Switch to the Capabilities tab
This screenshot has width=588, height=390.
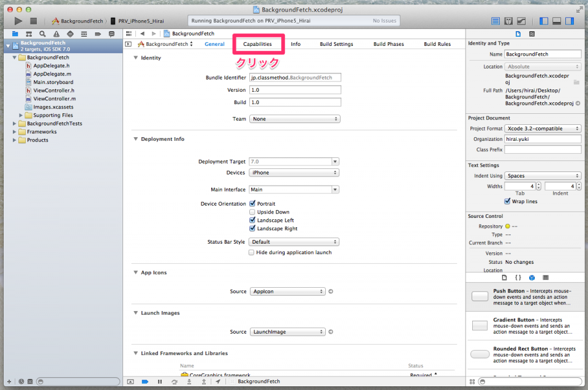[257, 44]
